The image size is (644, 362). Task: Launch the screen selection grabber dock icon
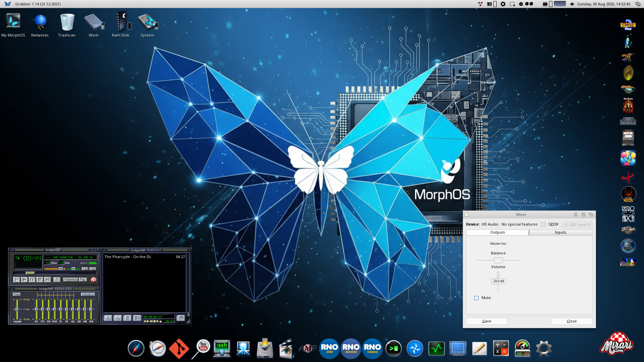click(x=458, y=348)
